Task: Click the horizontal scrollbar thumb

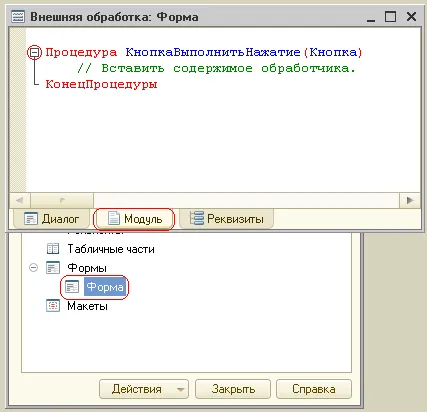Action: click(x=62, y=200)
